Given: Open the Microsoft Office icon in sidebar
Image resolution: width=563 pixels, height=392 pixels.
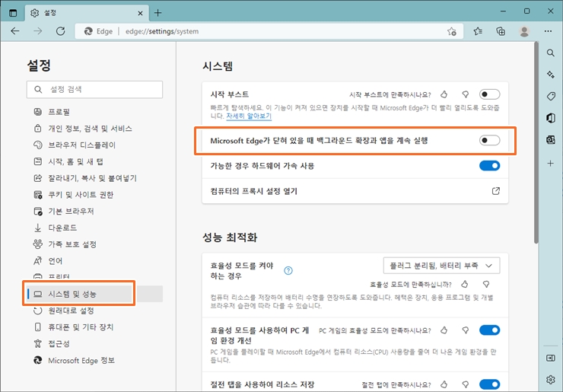Looking at the screenshot, I should [x=550, y=118].
